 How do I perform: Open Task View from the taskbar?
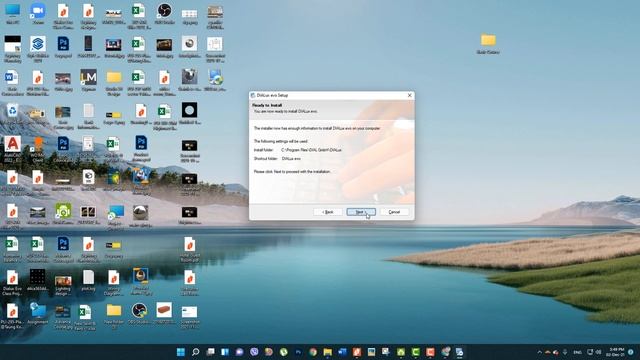click(x=210, y=352)
